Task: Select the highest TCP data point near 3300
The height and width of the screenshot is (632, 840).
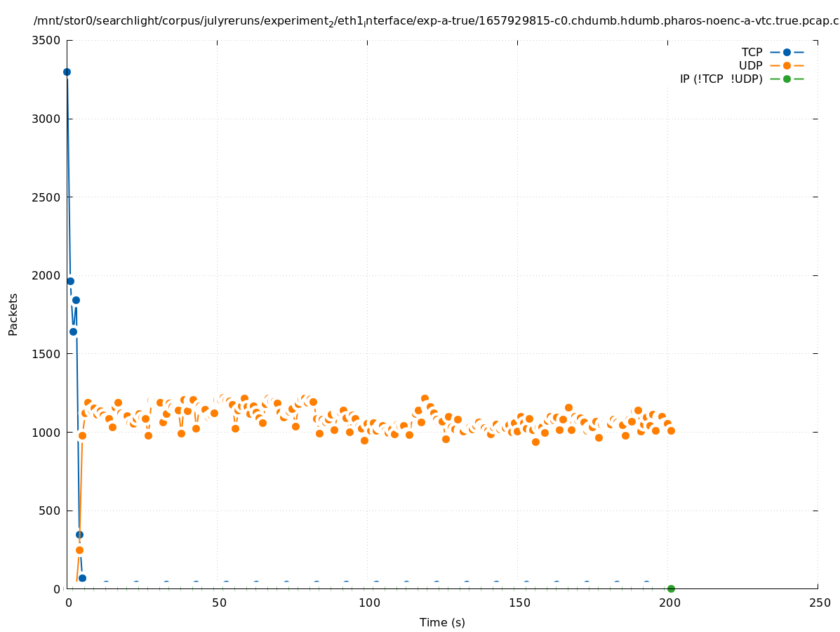Action: coord(67,72)
